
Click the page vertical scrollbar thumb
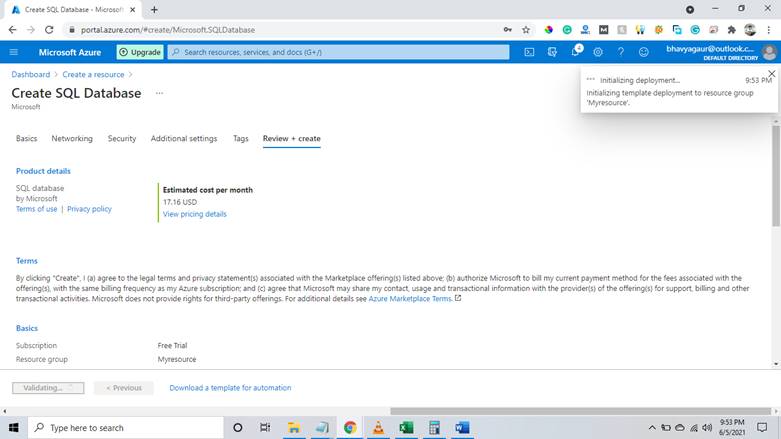point(776,175)
